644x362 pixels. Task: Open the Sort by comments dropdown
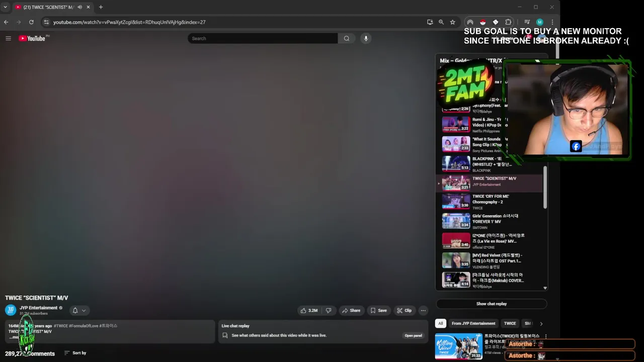[x=75, y=353]
